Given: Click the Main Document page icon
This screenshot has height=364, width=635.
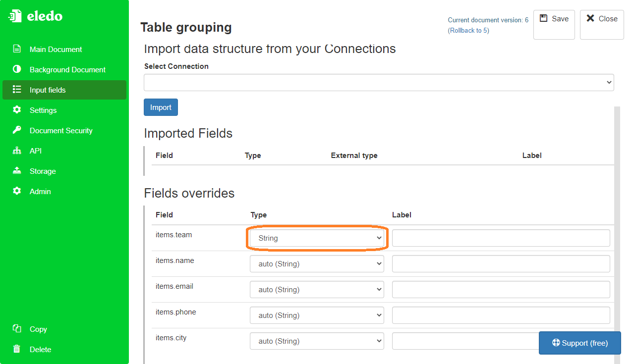Looking at the screenshot, I should [x=18, y=49].
